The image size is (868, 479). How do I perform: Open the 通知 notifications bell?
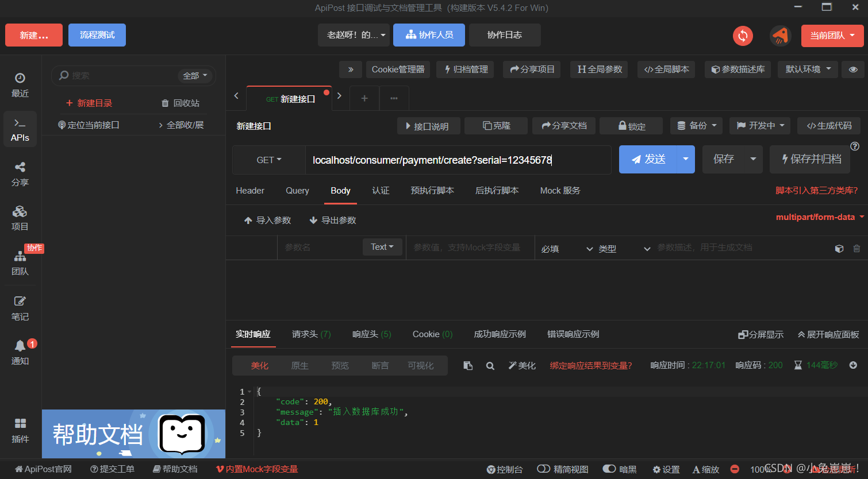coord(20,352)
